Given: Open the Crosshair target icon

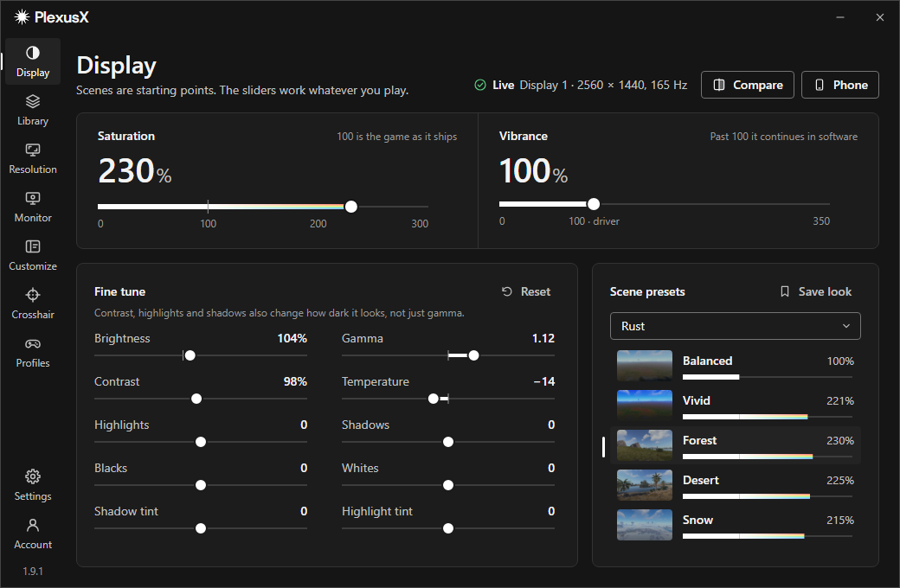Looking at the screenshot, I should [x=33, y=295].
